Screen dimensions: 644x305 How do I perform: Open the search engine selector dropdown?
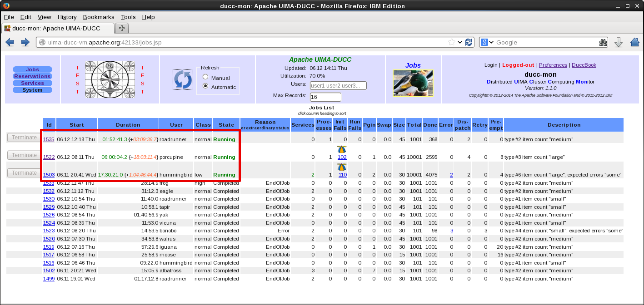click(x=487, y=42)
